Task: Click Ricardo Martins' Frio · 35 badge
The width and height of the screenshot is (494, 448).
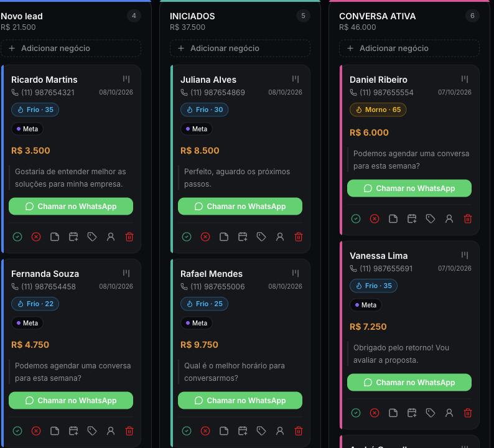Action: pyautogui.click(x=35, y=110)
